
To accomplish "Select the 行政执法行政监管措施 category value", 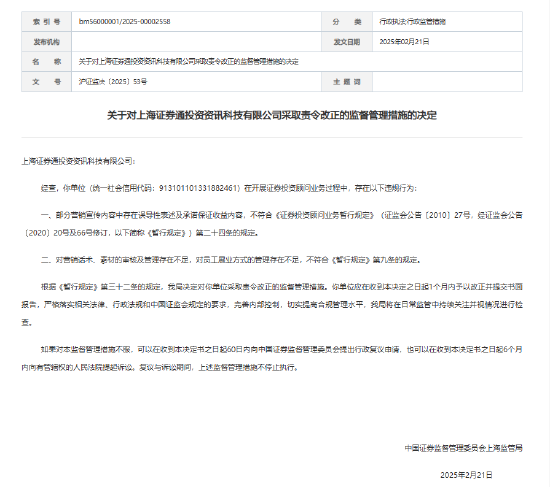I will tap(412, 22).
